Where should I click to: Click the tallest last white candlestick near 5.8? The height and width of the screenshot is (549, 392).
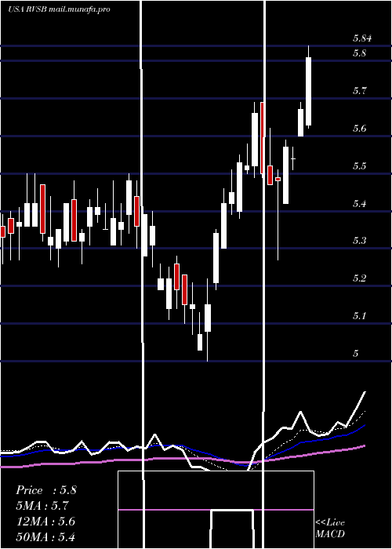coord(308,91)
